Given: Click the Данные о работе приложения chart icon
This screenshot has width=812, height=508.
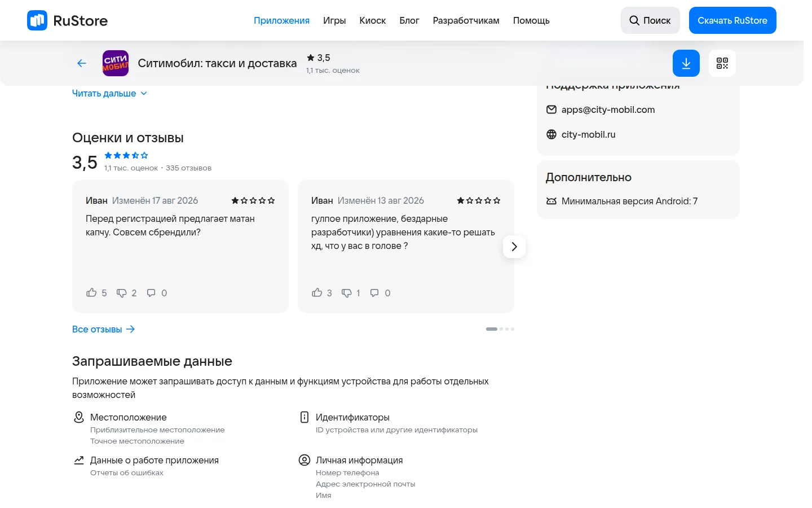Looking at the screenshot, I should click(79, 460).
